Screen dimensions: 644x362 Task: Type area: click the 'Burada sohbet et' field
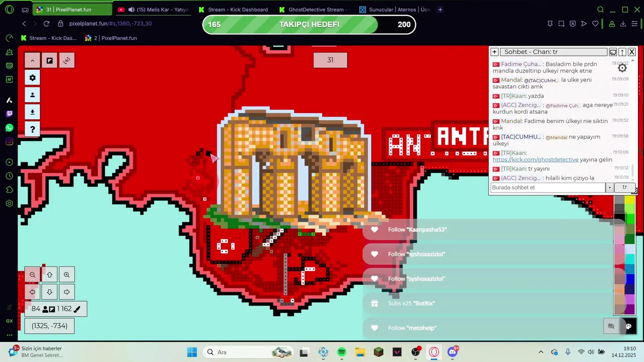(x=547, y=188)
